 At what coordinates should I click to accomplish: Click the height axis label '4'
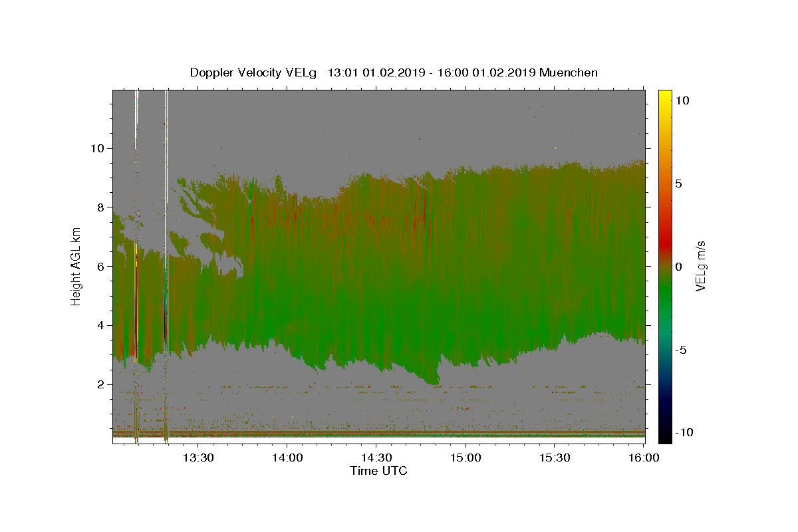pyautogui.click(x=100, y=325)
